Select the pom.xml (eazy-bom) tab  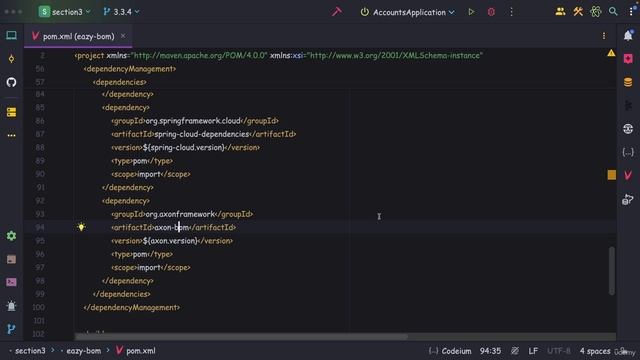(78, 36)
